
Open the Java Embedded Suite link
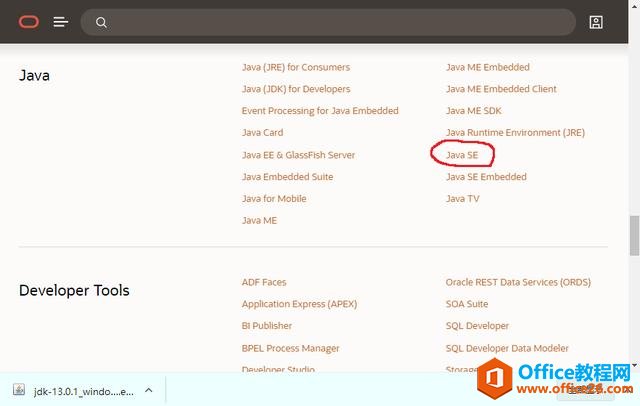(x=287, y=177)
